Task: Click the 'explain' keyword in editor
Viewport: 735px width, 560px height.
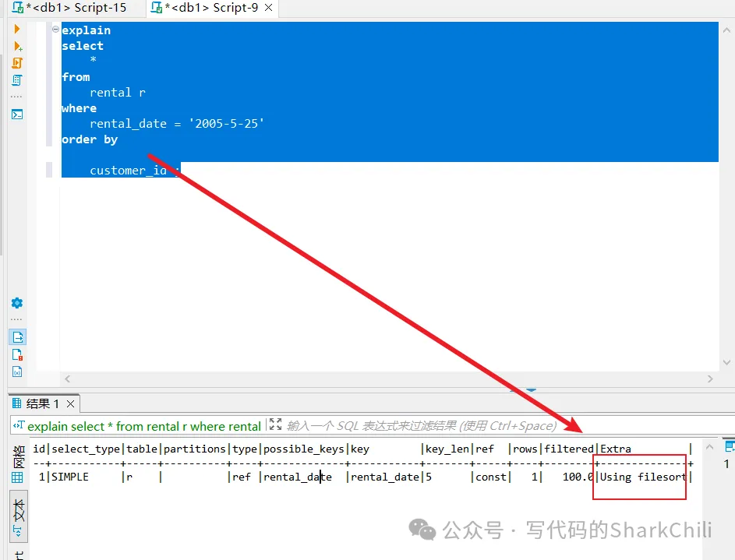Action: coord(87,30)
